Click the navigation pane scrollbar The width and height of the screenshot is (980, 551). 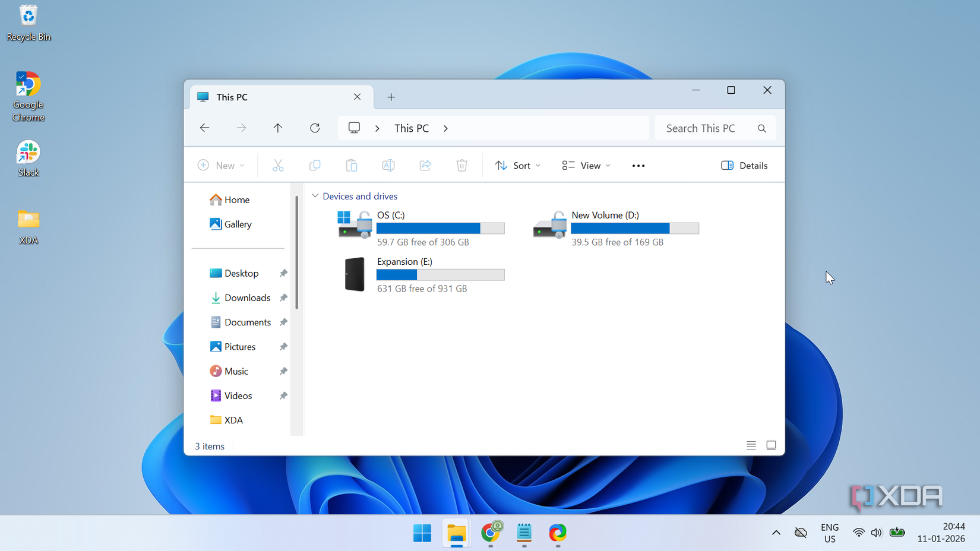tap(296, 252)
